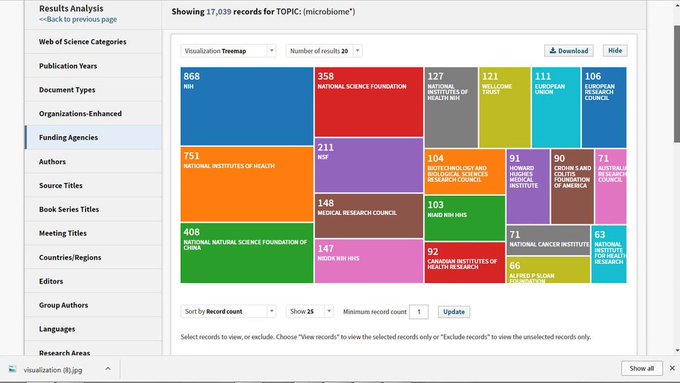
Task: Click the red 92 Canadian Institutes tile
Action: coord(465,263)
